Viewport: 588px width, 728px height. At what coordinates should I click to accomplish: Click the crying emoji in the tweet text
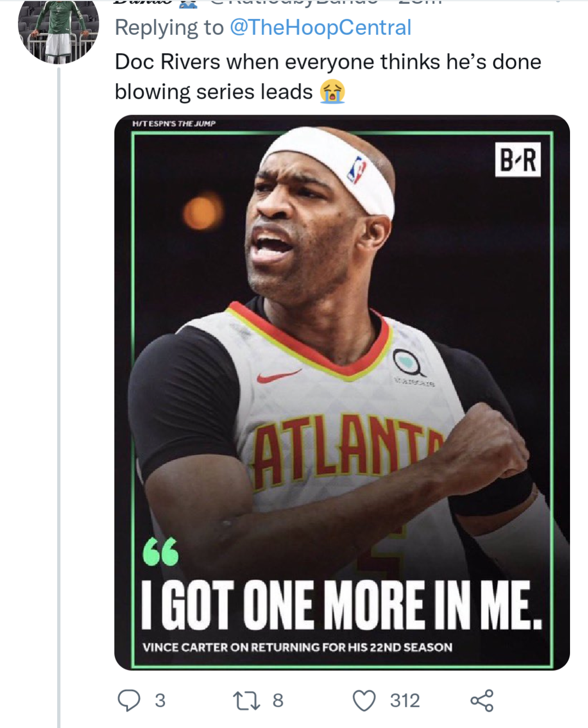pyautogui.click(x=333, y=92)
